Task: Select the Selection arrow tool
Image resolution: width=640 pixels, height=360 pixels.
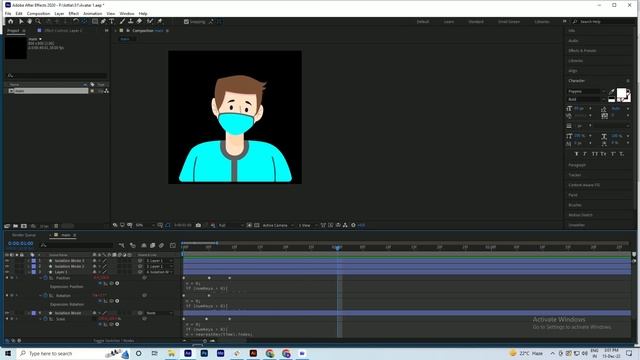Action: (21, 22)
